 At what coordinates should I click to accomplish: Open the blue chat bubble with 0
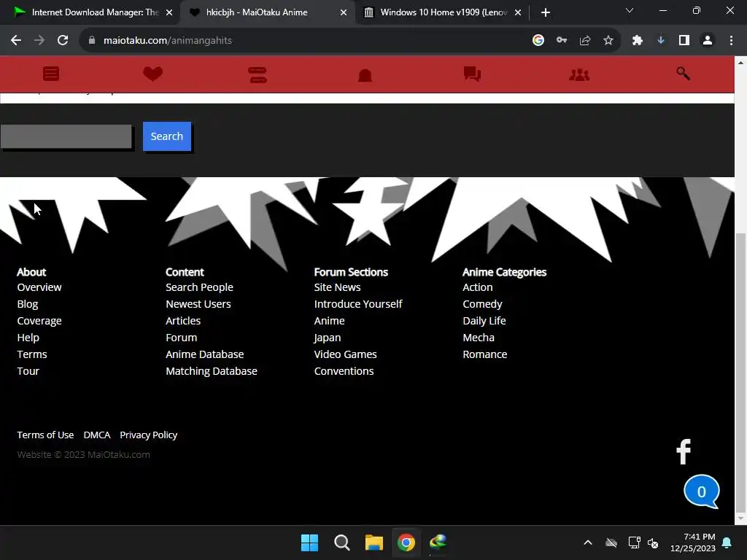(701, 491)
